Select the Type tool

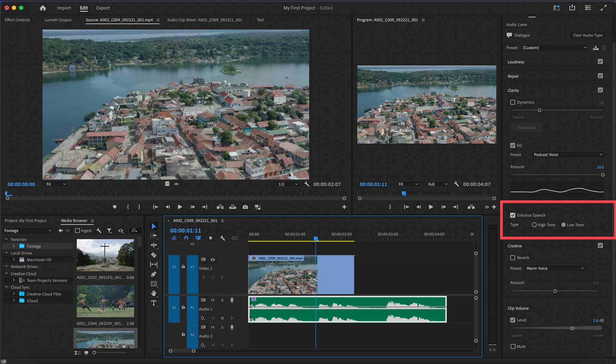coord(153,303)
